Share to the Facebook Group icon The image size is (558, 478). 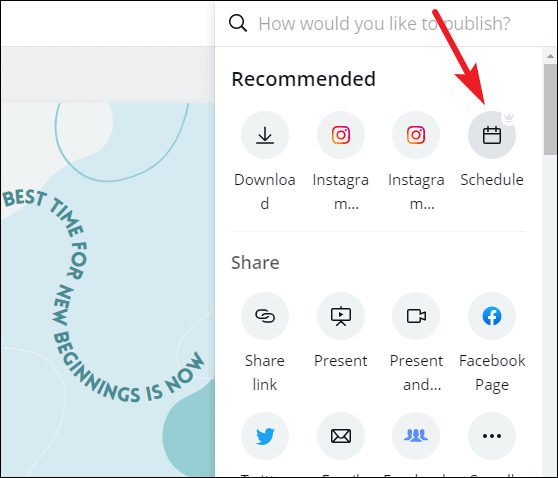pyautogui.click(x=416, y=436)
